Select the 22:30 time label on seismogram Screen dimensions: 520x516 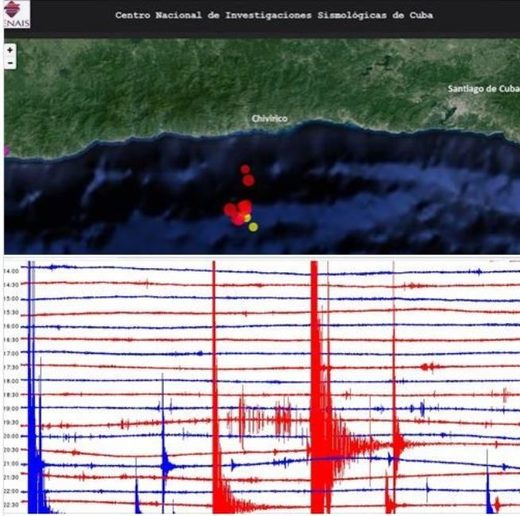(11, 505)
